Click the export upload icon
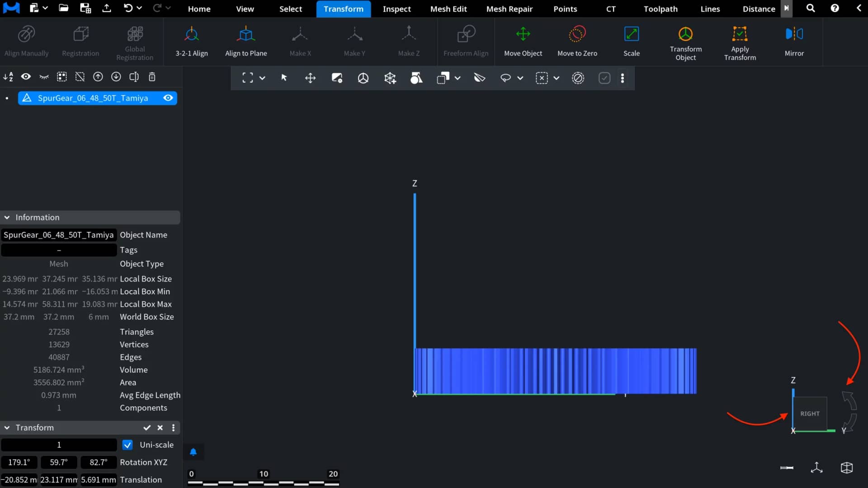The image size is (868, 488). [x=107, y=8]
